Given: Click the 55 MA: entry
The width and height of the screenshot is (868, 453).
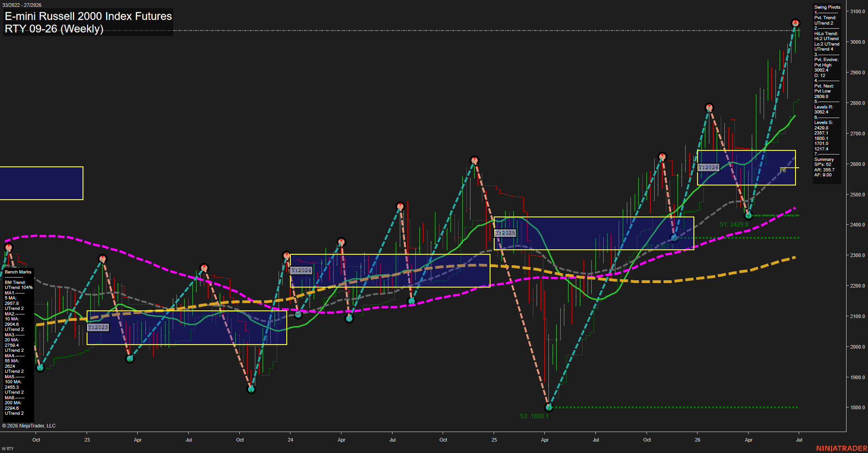Looking at the screenshot, I should 12,361.
